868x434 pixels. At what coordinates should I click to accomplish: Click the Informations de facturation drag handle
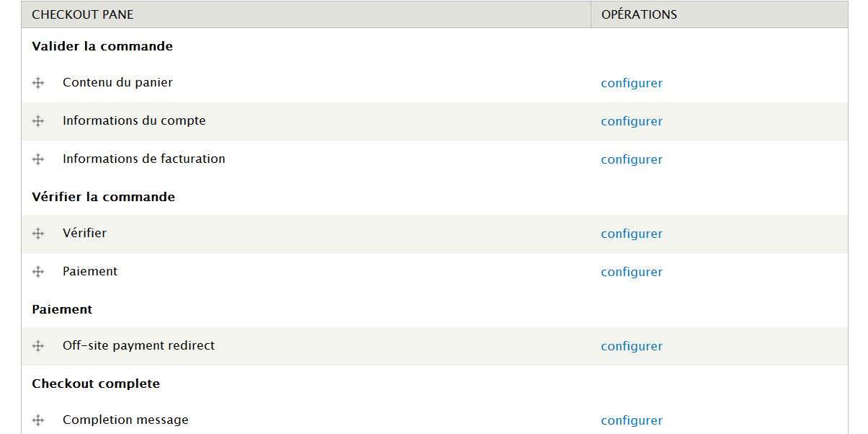click(38, 159)
